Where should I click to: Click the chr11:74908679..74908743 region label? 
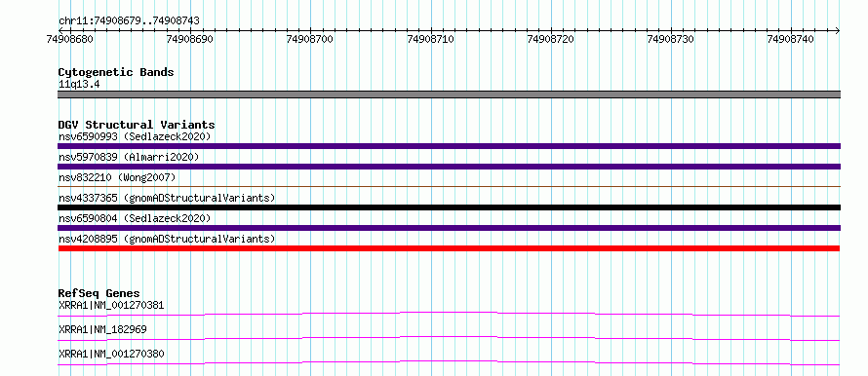click(x=129, y=21)
